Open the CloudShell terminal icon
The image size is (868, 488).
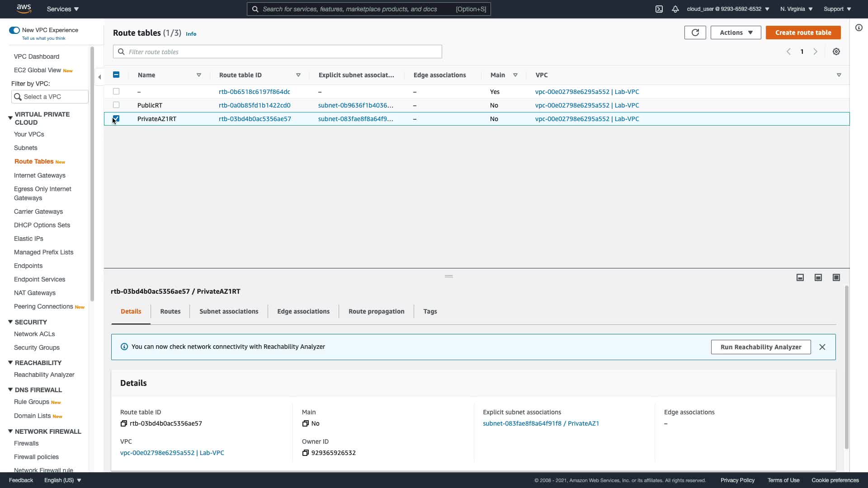(x=659, y=9)
